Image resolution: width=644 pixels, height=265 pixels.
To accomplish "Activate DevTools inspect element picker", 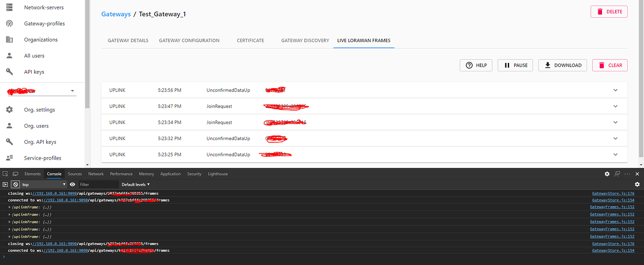I will (5, 174).
